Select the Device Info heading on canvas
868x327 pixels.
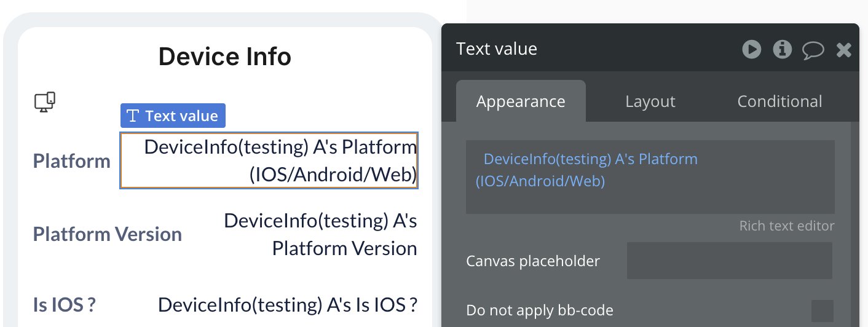(225, 57)
